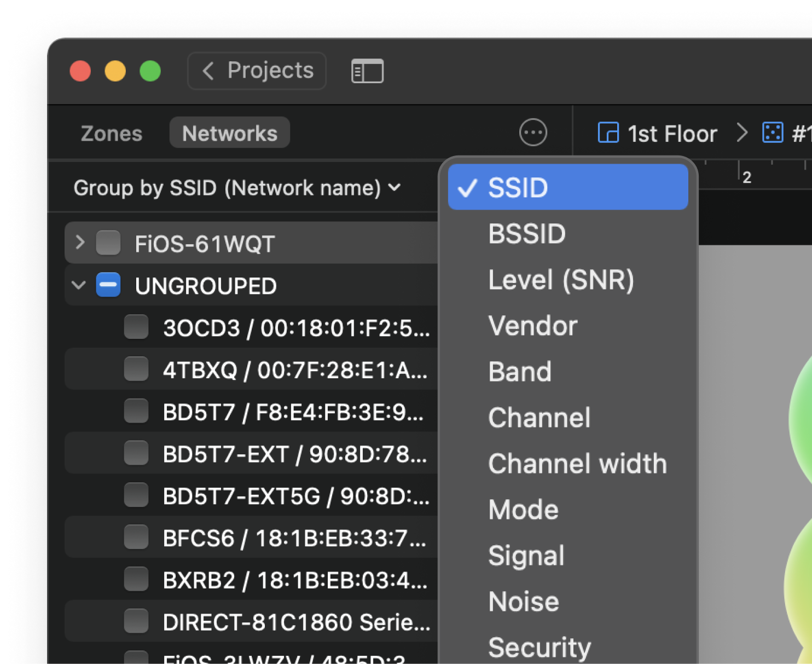
Task: Expand the FiOS-61WQT network group
Action: pyautogui.click(x=80, y=242)
